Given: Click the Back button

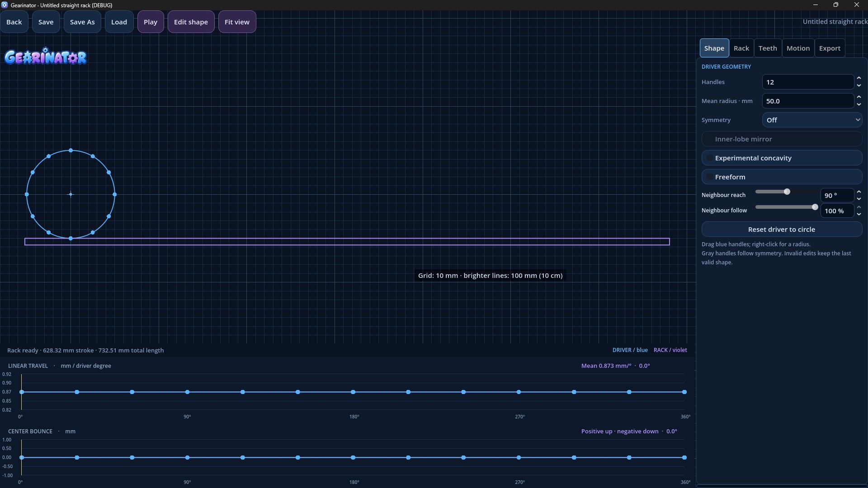Looking at the screenshot, I should click(x=14, y=22).
